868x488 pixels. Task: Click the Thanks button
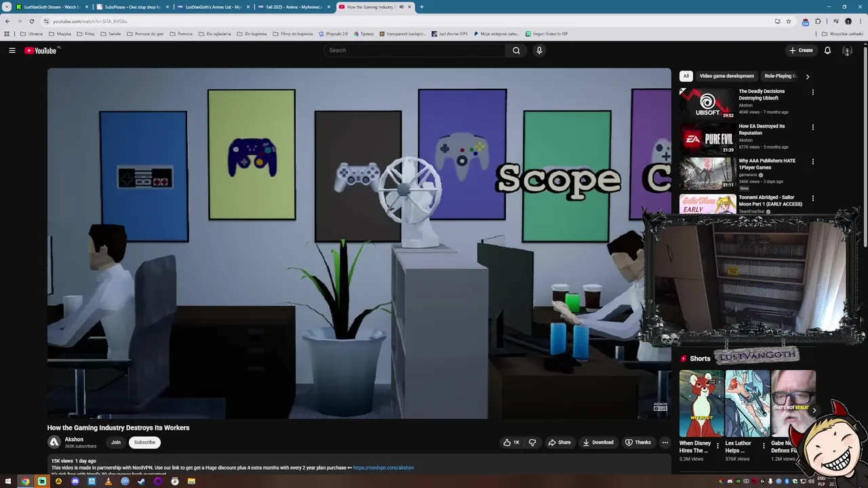tap(638, 443)
